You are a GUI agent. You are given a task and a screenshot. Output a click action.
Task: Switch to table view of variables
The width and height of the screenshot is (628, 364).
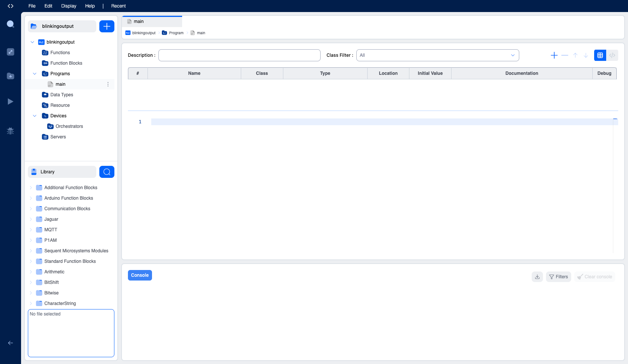tap(600, 55)
